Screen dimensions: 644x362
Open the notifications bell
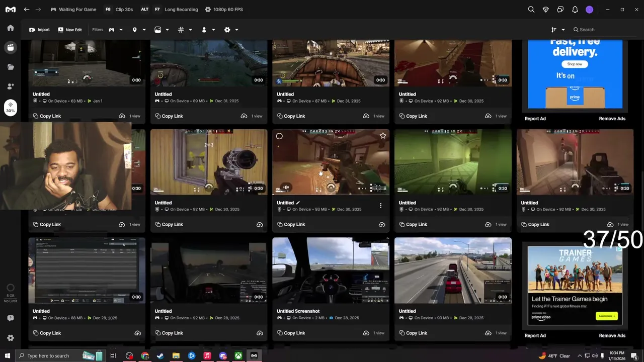tap(575, 10)
